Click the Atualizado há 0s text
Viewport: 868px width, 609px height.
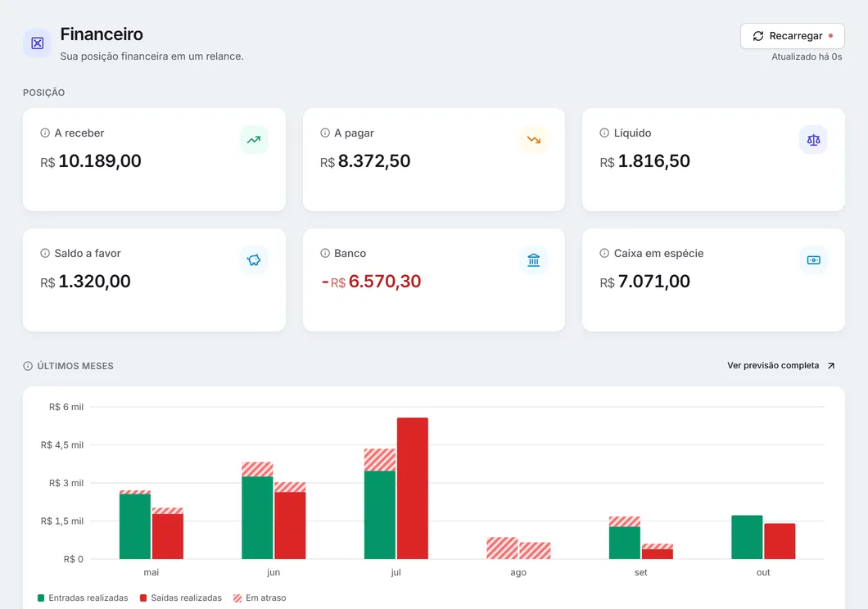pos(807,56)
